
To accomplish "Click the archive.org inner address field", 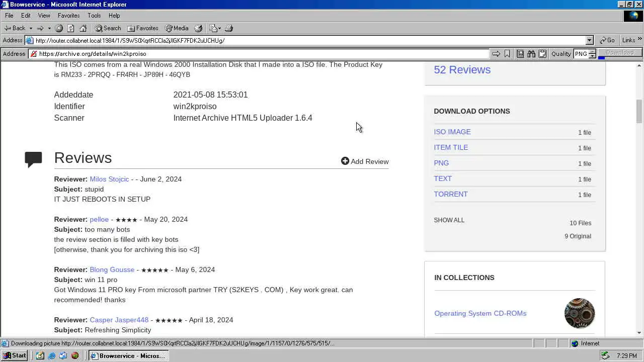I will click(x=259, y=54).
